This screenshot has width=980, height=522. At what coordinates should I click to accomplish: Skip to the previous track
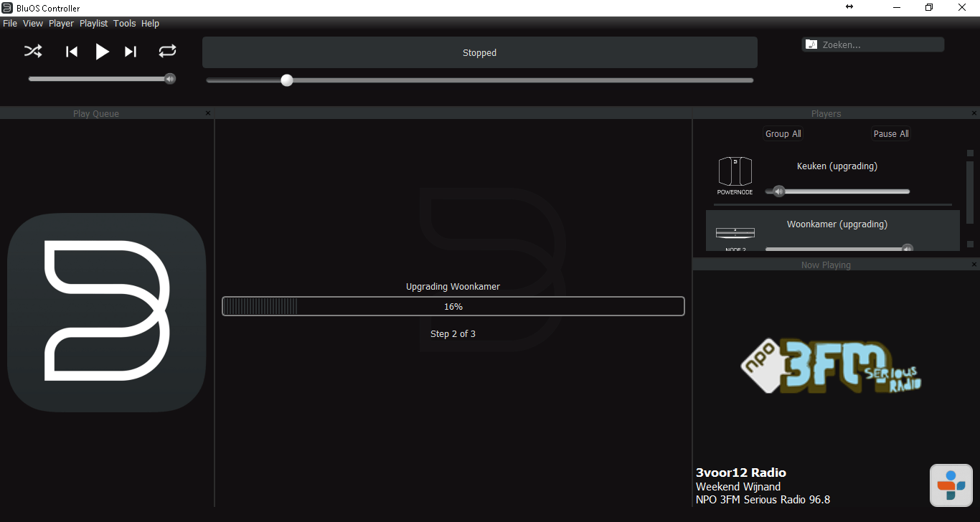pyautogui.click(x=72, y=52)
